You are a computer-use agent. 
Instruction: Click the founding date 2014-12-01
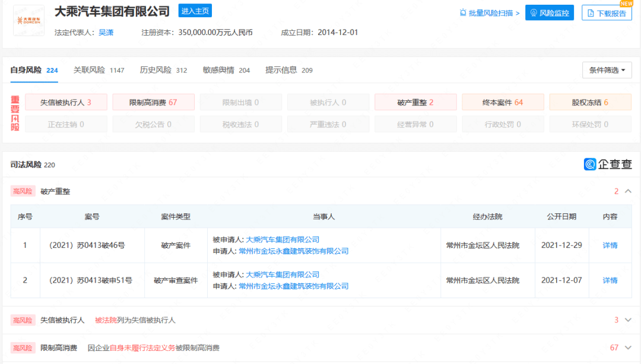(x=338, y=33)
